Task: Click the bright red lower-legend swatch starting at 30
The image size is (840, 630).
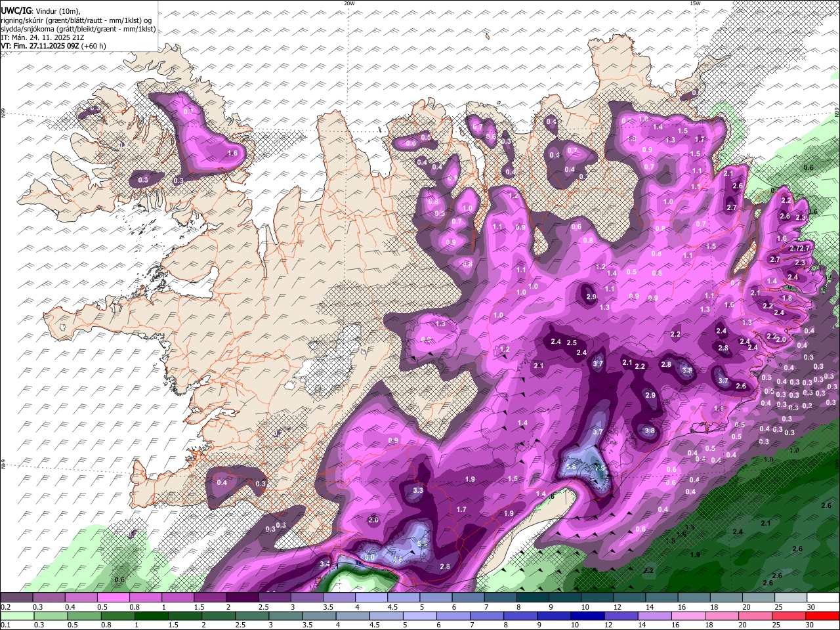Action: [823, 616]
